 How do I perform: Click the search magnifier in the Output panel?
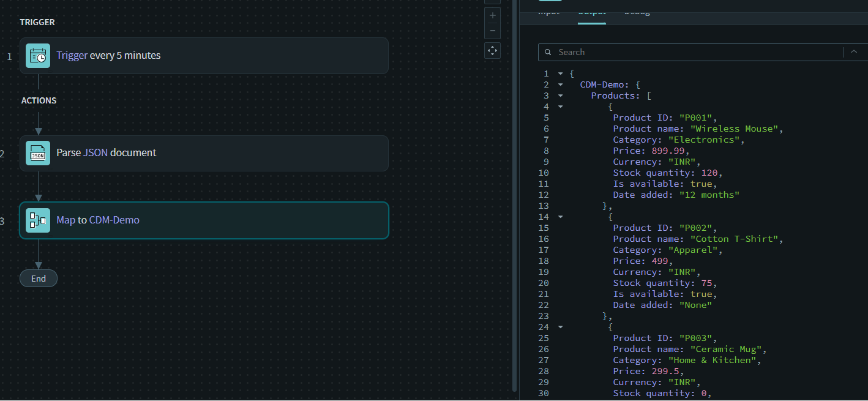(x=547, y=52)
